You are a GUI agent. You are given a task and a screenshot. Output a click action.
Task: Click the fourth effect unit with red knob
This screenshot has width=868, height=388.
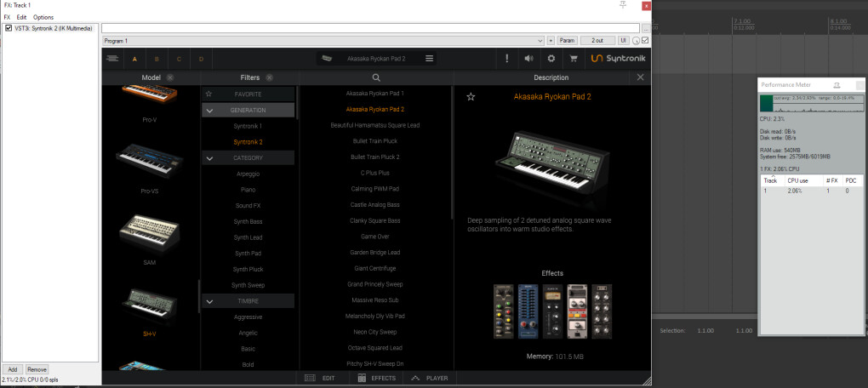[577, 311]
